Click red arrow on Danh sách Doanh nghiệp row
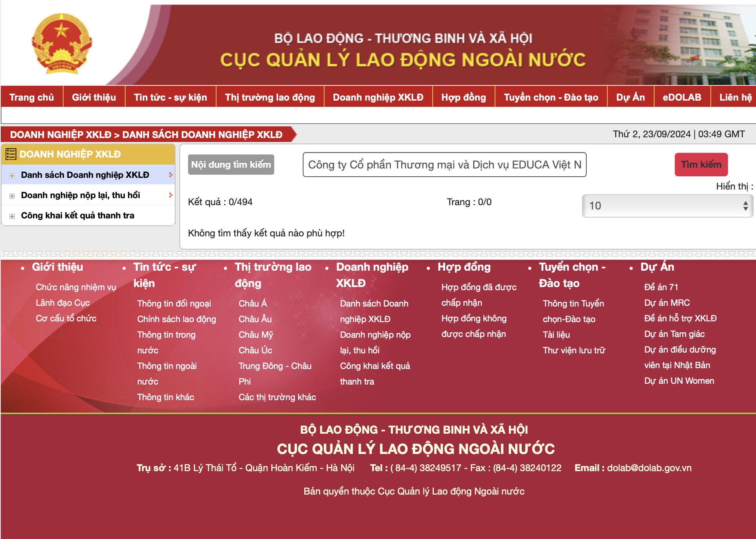 tap(170, 175)
